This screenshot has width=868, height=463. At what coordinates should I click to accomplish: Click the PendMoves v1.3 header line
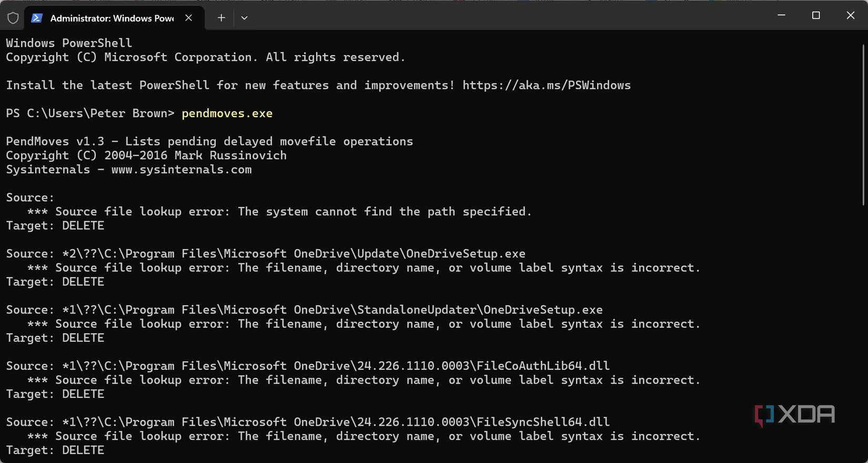click(209, 141)
